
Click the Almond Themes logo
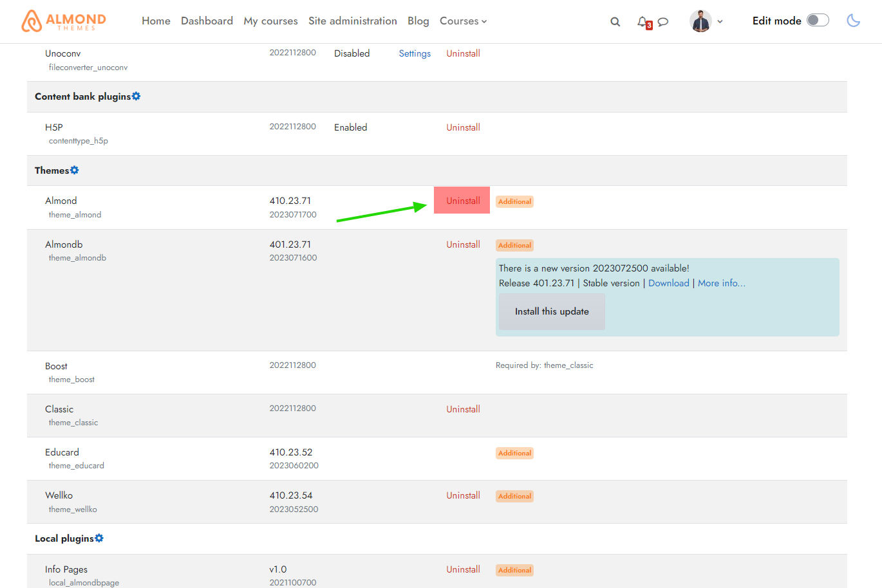pyautogui.click(x=63, y=21)
